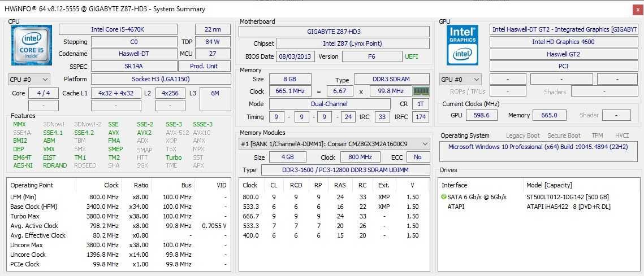Click the ECC value No
Image resolution: width=644 pixels, height=276 pixels.
pyautogui.click(x=418, y=157)
